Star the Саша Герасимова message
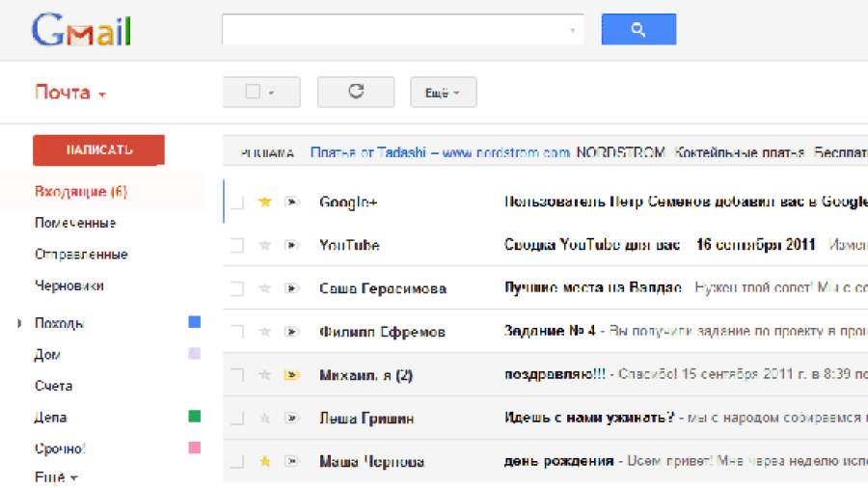Image resolution: width=868 pixels, height=488 pixels. click(264, 288)
